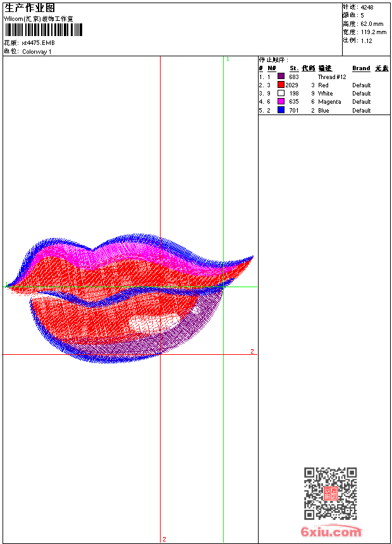Click the 'Thread #12' description
392x544 pixels.
point(332,77)
